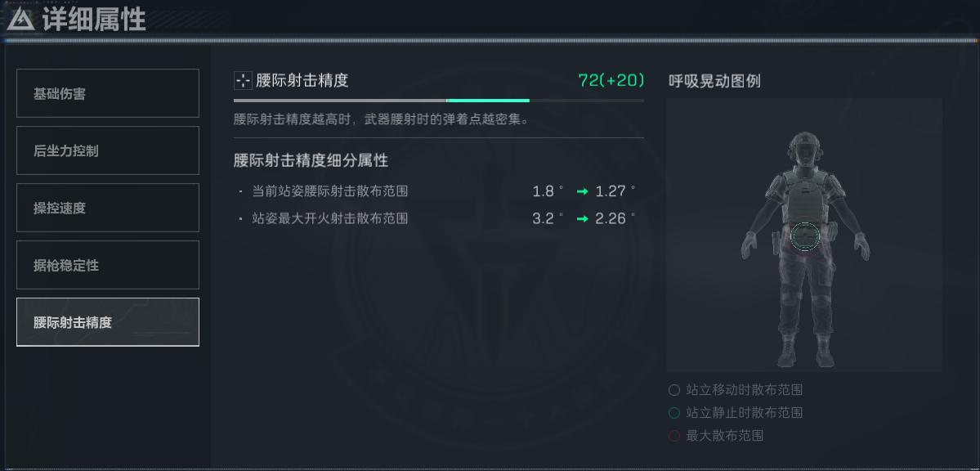Click the triangle logo beside 详细属性
980x471 pixels.
(20, 20)
